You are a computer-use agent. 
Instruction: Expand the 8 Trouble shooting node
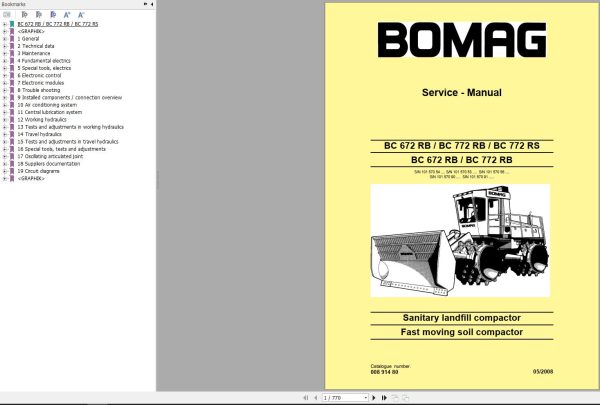click(x=5, y=90)
